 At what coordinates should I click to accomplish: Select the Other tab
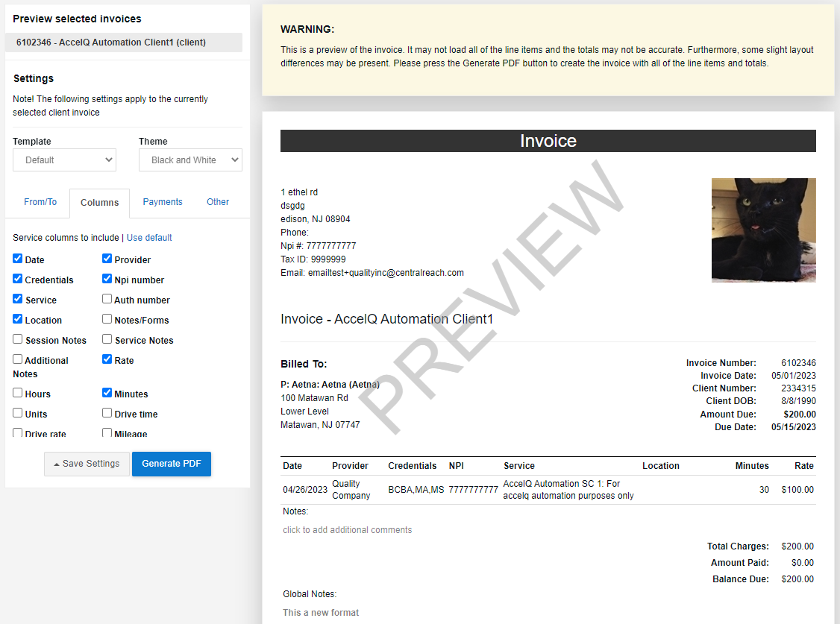[x=217, y=201]
